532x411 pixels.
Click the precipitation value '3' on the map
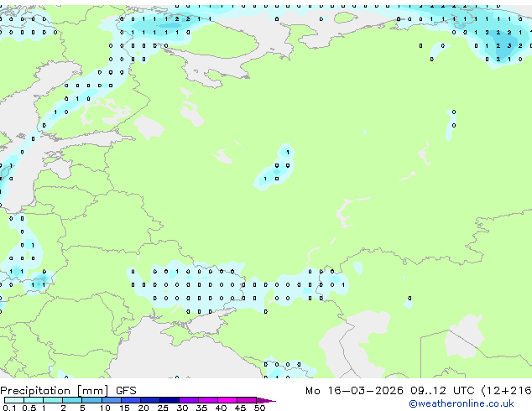509,46
